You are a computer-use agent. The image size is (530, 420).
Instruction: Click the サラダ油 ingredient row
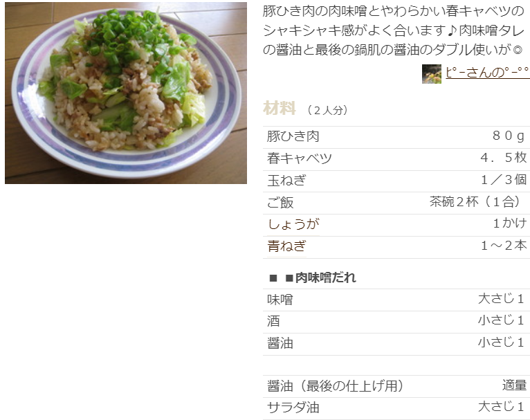tap(396, 408)
